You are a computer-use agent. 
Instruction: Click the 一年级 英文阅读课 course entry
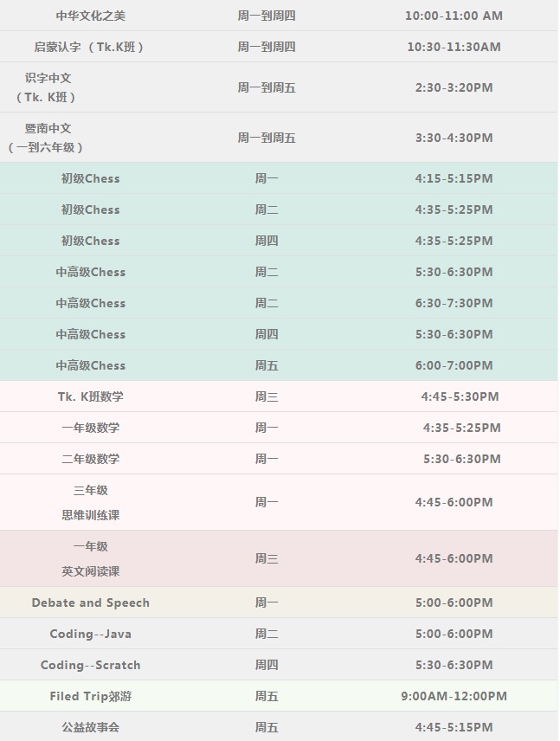point(90,558)
